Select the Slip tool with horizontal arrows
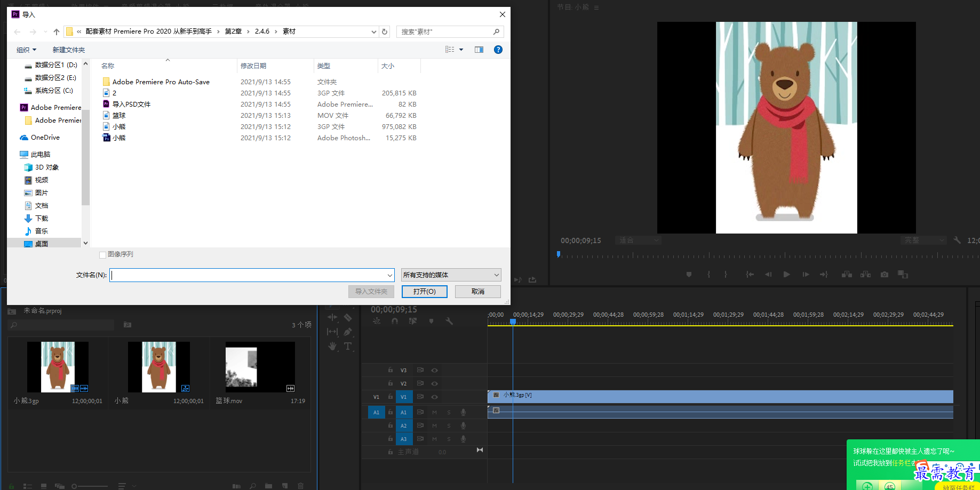Image resolution: width=980 pixels, height=490 pixels. 332,332
